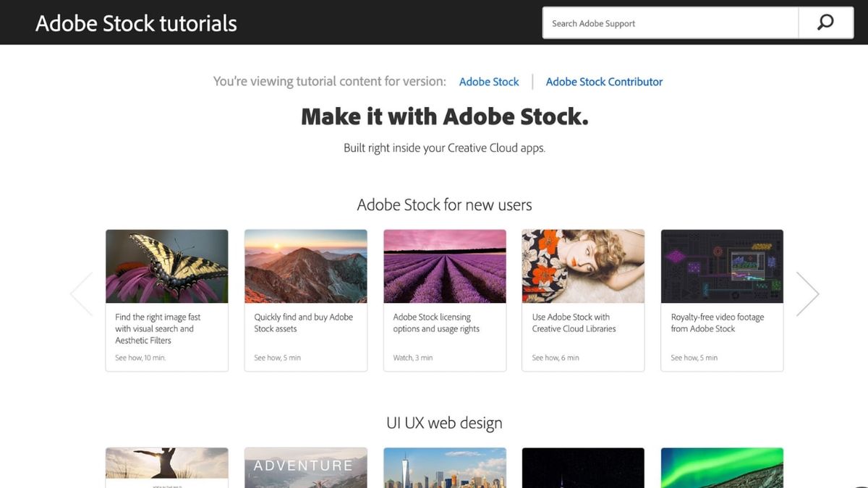Click the search magnifier icon

tap(825, 22)
